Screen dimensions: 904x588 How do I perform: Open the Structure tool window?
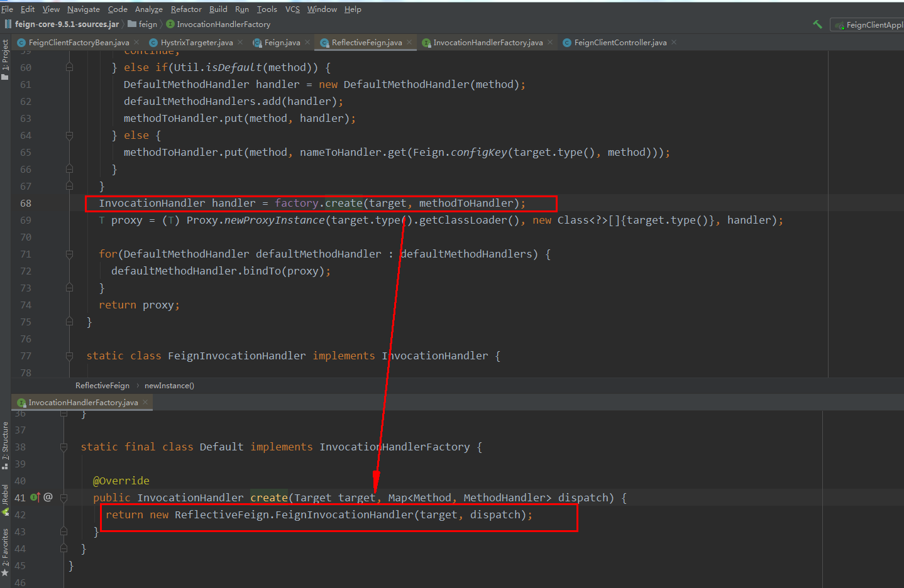point(5,445)
